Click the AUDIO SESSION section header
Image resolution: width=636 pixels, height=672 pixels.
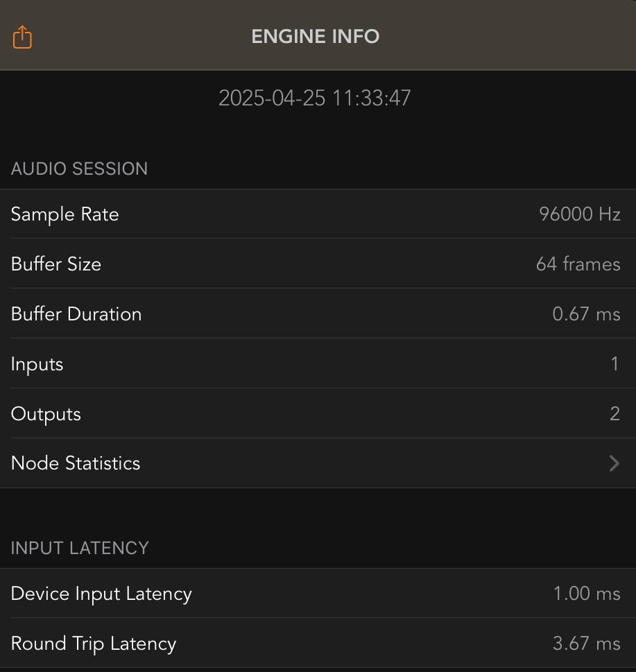point(79,169)
